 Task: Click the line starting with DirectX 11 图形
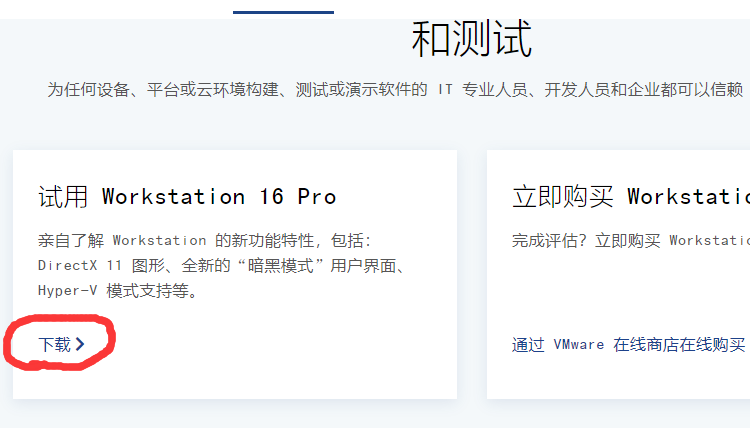pos(222,265)
